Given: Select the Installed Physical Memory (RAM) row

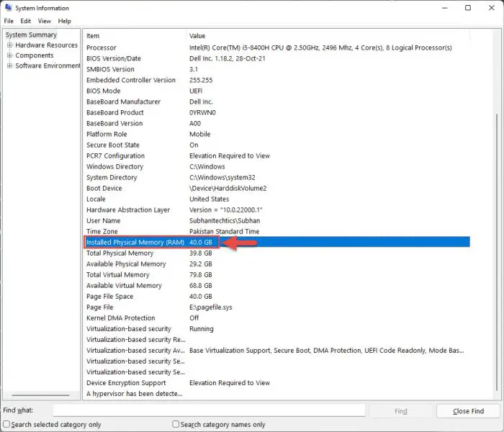Looking at the screenshot, I should tap(135, 243).
